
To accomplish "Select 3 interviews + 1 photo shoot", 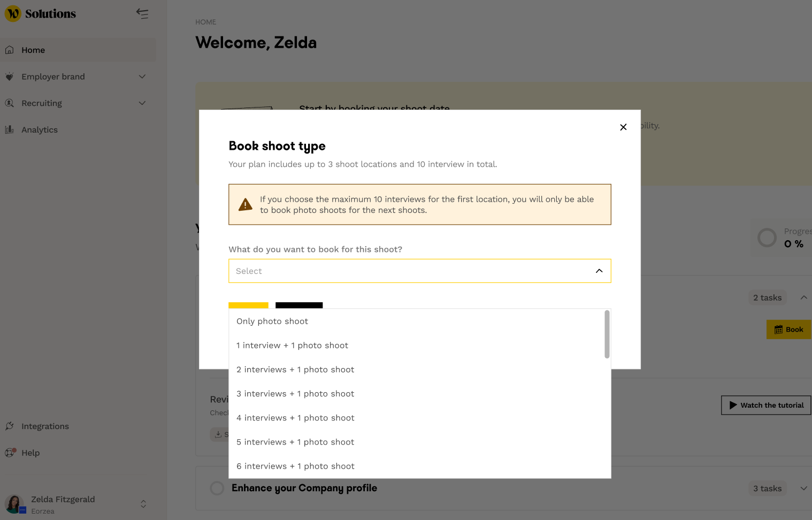I will coord(295,394).
